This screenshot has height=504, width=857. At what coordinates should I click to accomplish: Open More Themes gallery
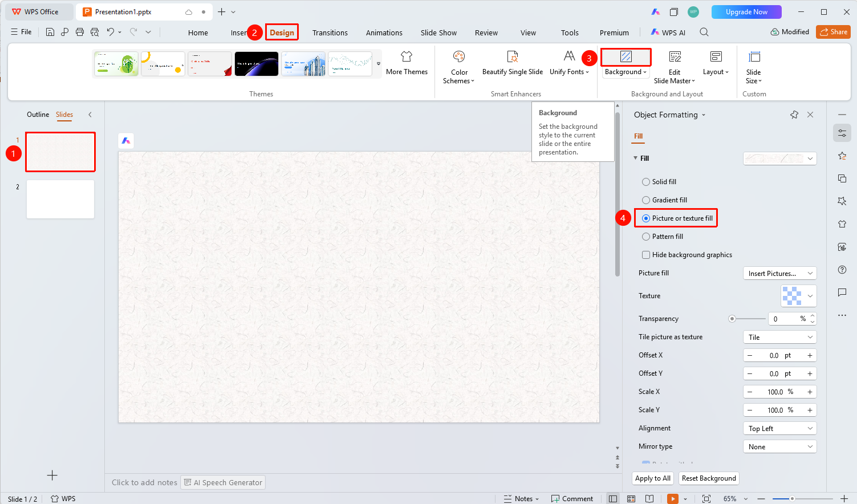(x=407, y=63)
